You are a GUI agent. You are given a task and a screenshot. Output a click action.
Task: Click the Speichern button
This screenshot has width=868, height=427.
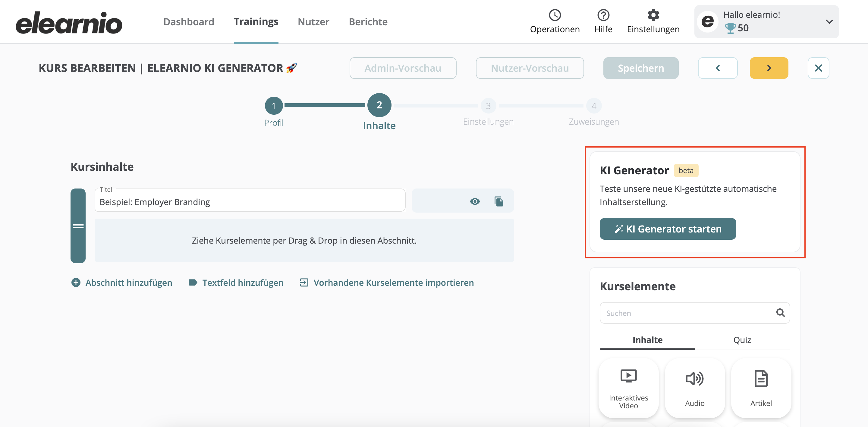pyautogui.click(x=640, y=68)
